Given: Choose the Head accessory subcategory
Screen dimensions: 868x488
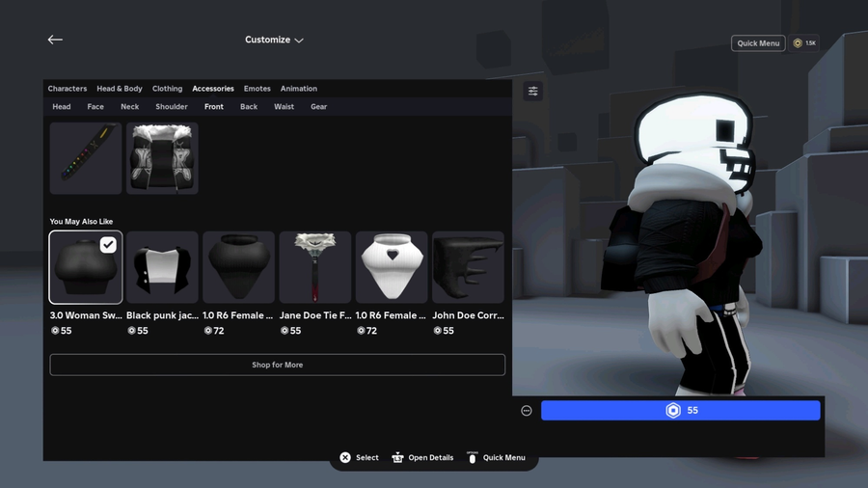Looking at the screenshot, I should [62, 107].
